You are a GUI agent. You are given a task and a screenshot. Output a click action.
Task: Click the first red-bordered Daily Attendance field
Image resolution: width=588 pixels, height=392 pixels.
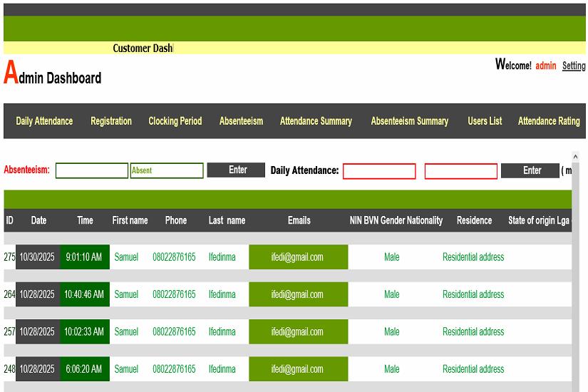pyautogui.click(x=379, y=172)
